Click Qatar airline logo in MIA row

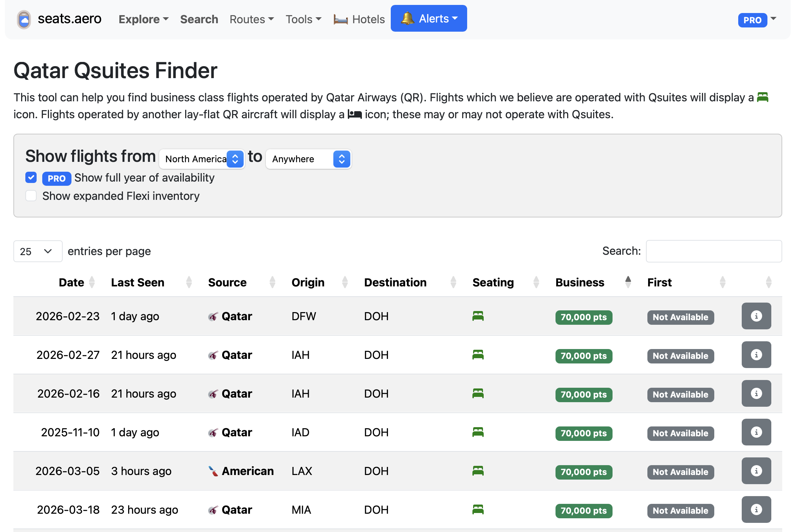coord(213,510)
